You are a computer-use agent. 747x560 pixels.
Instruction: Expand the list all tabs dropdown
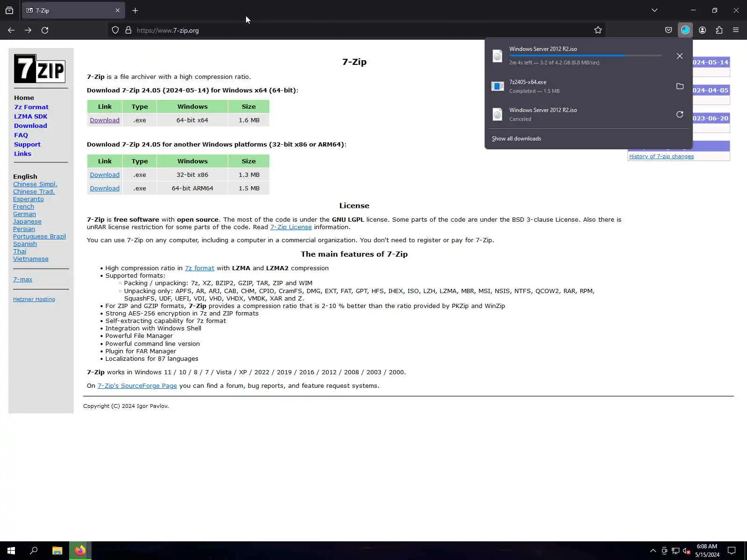point(655,10)
